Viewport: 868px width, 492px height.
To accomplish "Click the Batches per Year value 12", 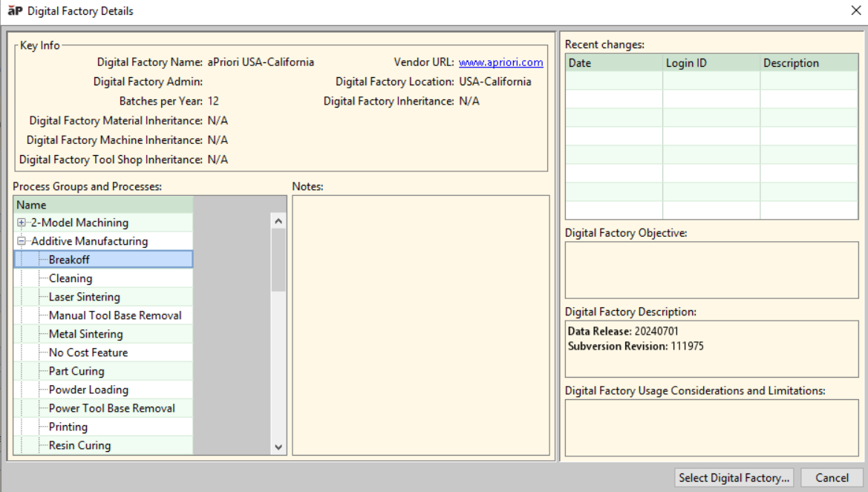I will pyautogui.click(x=213, y=101).
